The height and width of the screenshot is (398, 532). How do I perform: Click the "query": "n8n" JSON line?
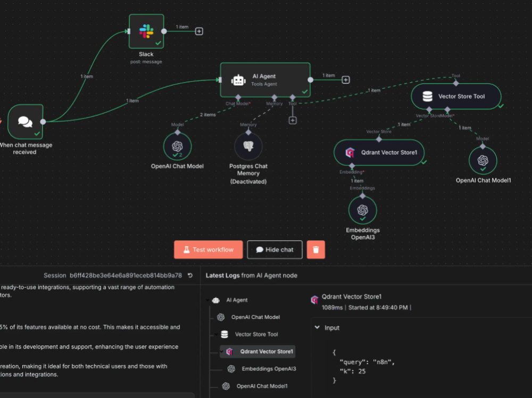367,362
